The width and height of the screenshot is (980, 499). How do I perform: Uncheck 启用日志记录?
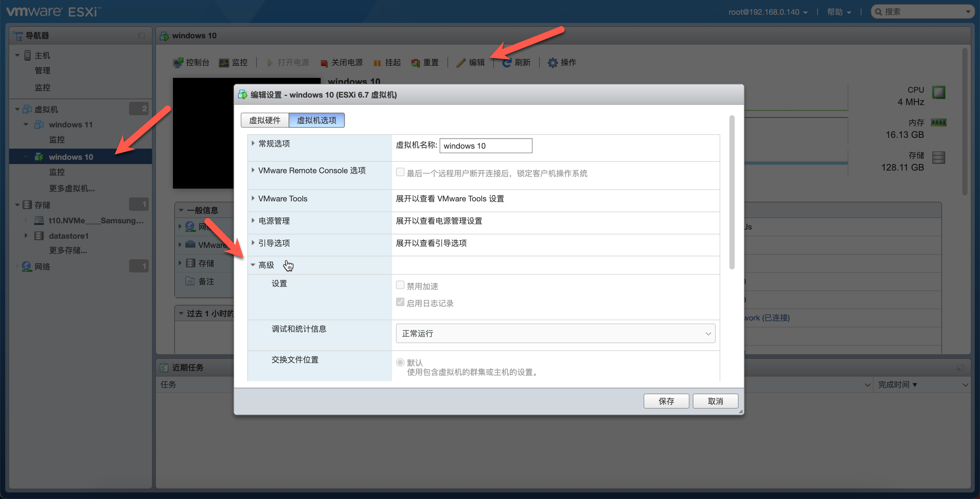tap(400, 302)
